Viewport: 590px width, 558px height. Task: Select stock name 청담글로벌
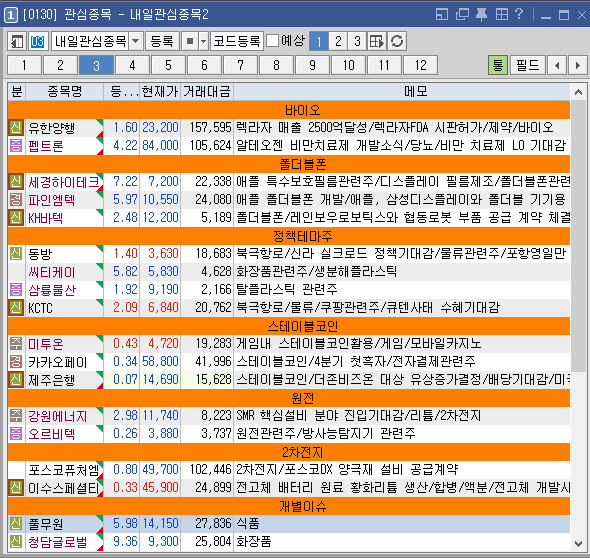coord(58,541)
